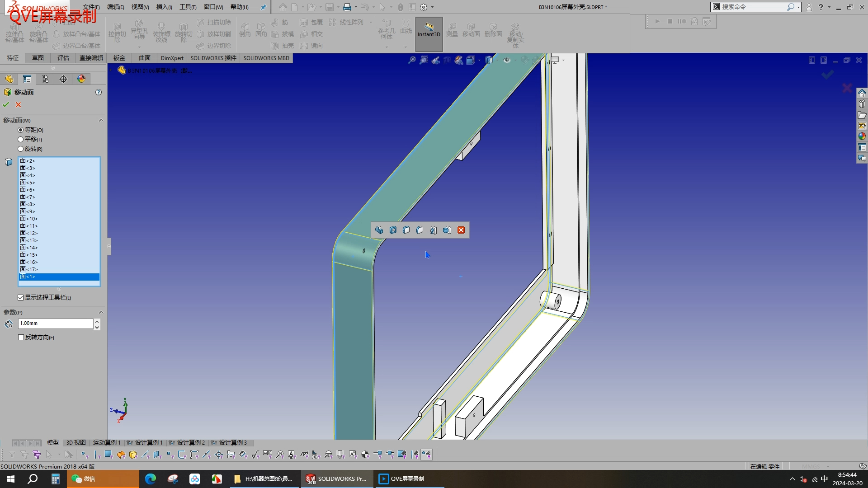
Task: Open the DisplayManager appearance tab icon
Action: [x=81, y=79]
